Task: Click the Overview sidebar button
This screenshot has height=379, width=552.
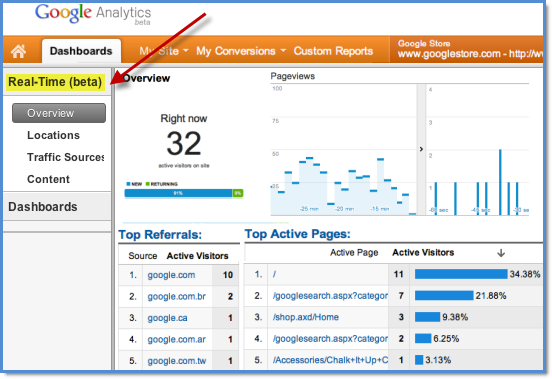Action: click(59, 113)
